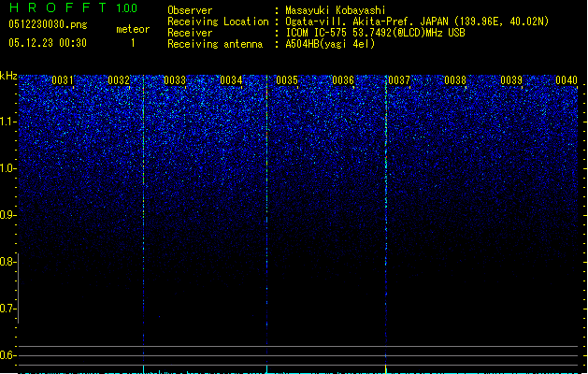588x374 pixels.
Task: Click time marker 0033
Action: point(175,80)
